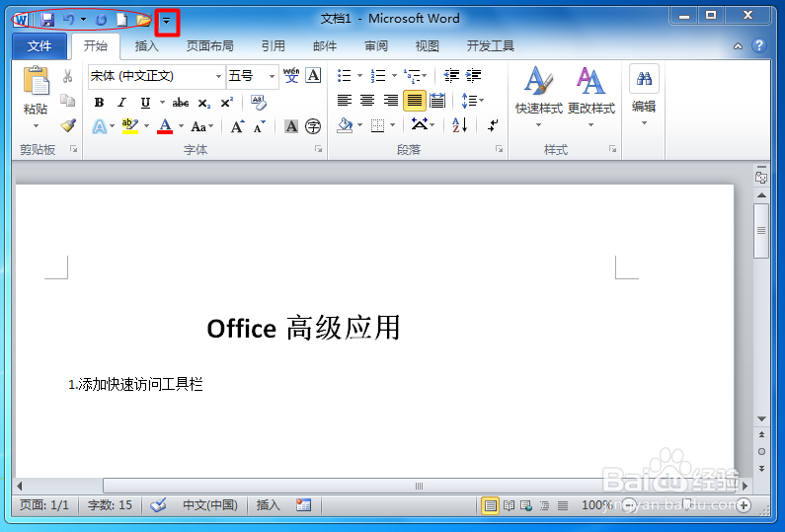Viewport: 785px width, 532px height.
Task: Open the 字体 dialog launcher
Action: coord(318,149)
